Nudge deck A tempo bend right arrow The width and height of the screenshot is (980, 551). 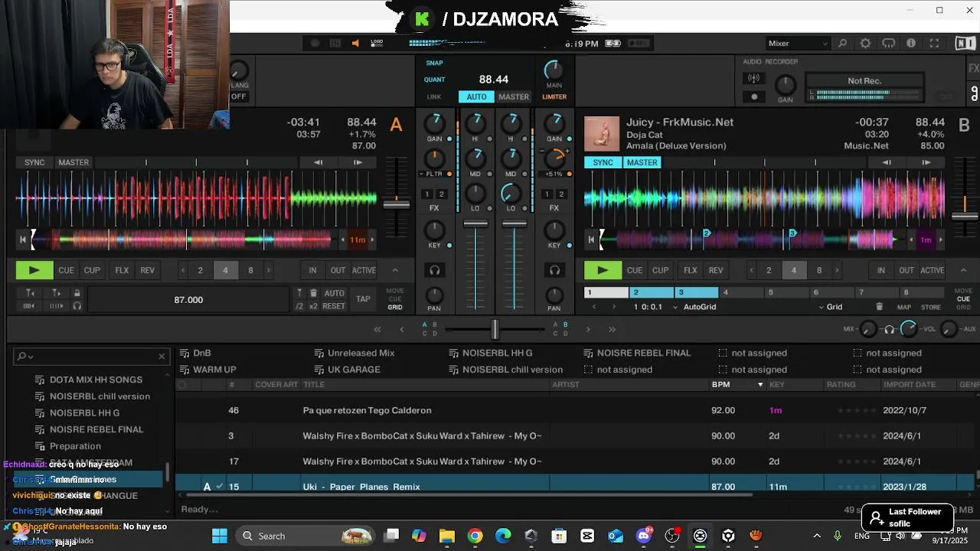(x=358, y=162)
